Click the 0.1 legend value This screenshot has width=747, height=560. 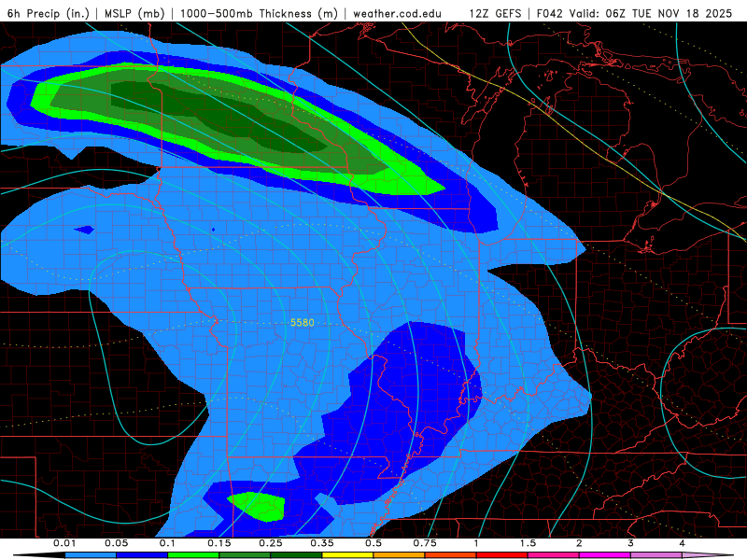point(168,543)
